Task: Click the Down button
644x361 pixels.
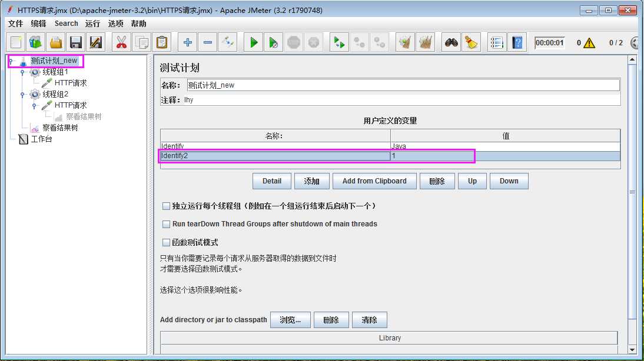Action: [x=509, y=181]
